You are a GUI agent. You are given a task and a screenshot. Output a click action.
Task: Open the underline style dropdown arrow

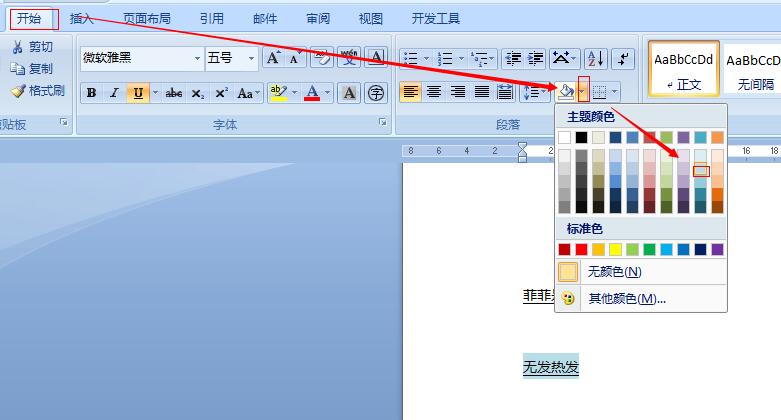155,93
